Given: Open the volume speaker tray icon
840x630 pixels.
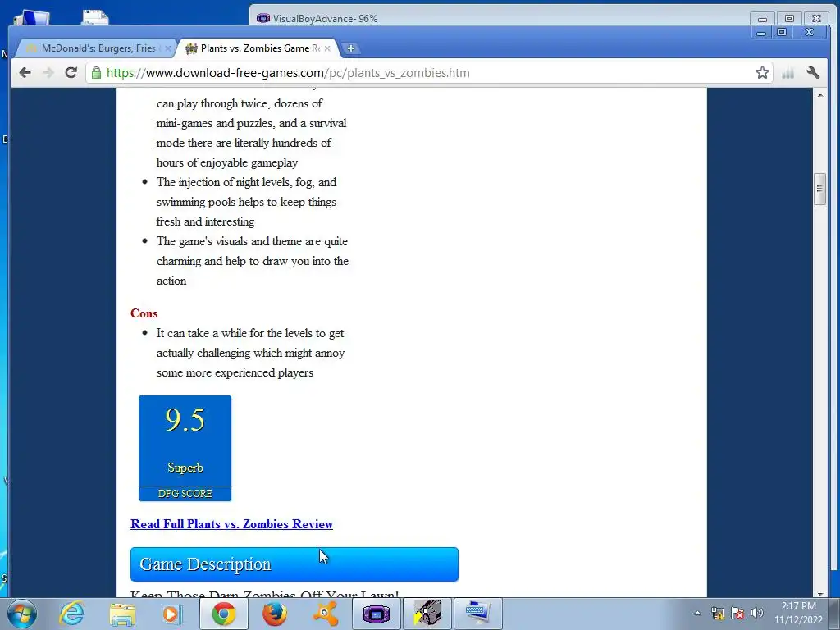Looking at the screenshot, I should tap(756, 614).
